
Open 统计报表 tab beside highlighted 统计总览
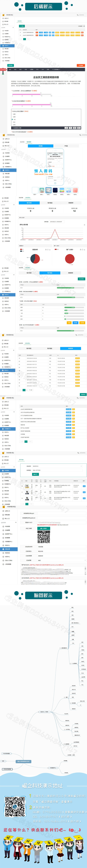click(50, 203)
